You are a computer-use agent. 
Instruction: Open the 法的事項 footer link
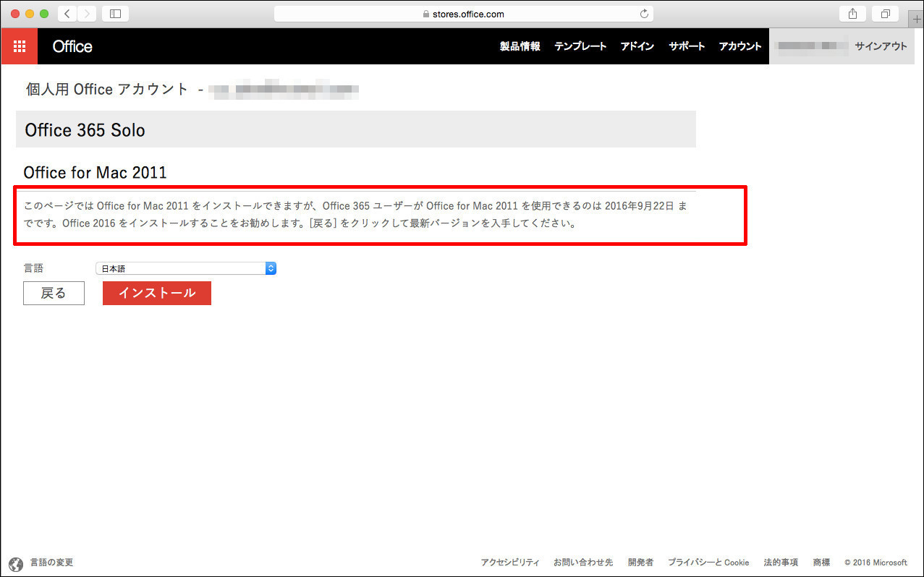(781, 563)
